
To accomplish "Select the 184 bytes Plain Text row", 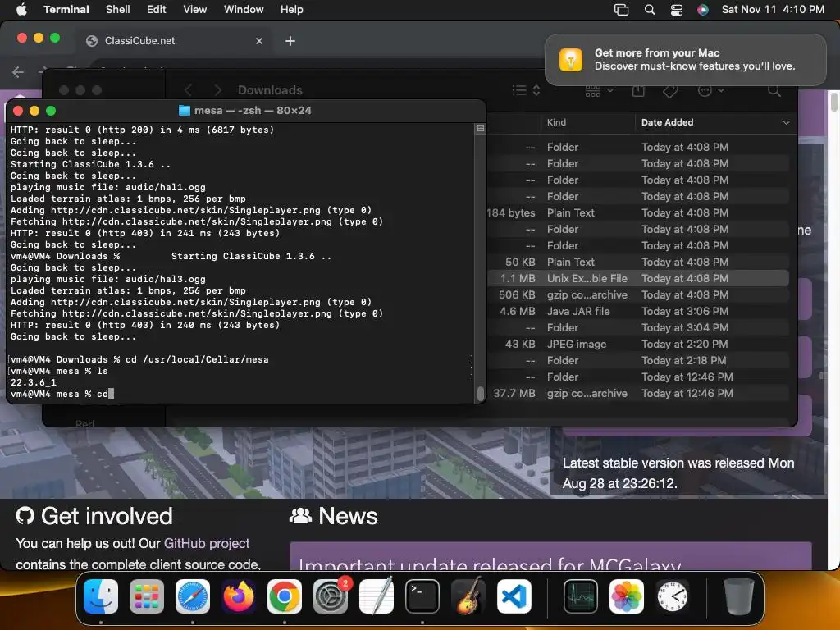I will click(637, 212).
